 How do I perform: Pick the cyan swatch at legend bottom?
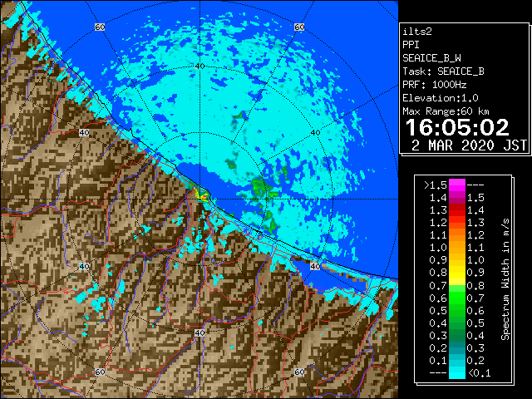pos(457,372)
